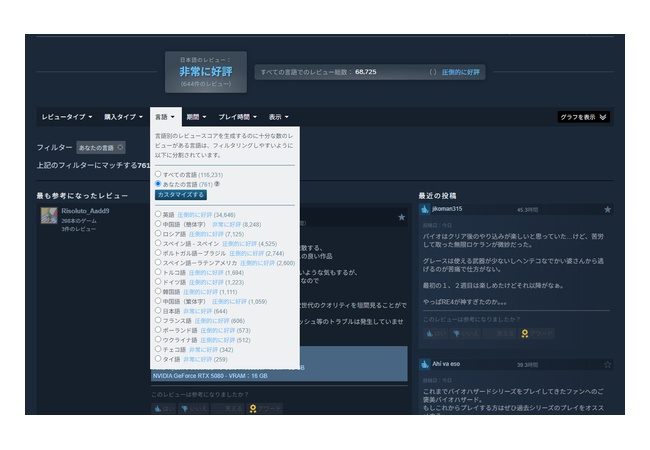This screenshot has height=450, width=650.
Task: Open Ahi va eso's profile link
Action: click(446, 364)
